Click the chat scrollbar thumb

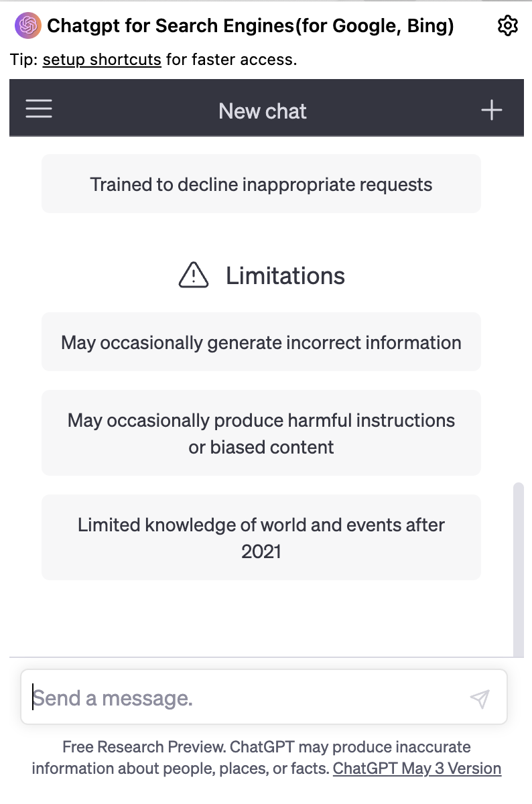[518, 569]
